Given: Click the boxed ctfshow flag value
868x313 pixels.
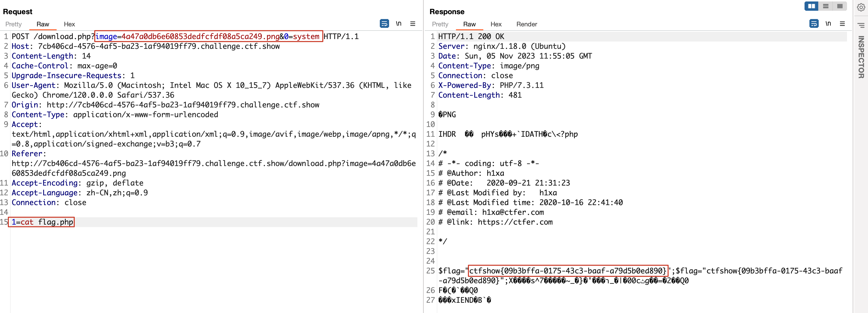Looking at the screenshot, I should pyautogui.click(x=568, y=271).
